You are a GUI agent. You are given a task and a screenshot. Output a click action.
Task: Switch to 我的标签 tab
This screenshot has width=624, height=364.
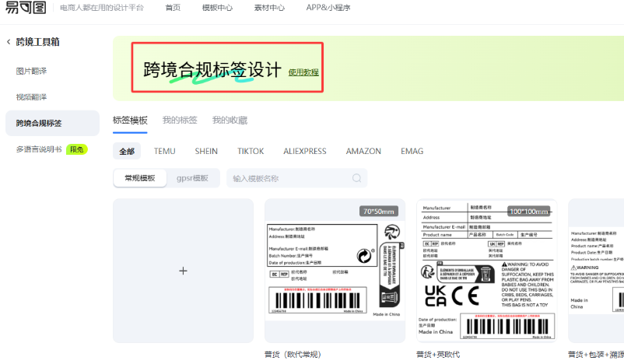pyautogui.click(x=180, y=121)
